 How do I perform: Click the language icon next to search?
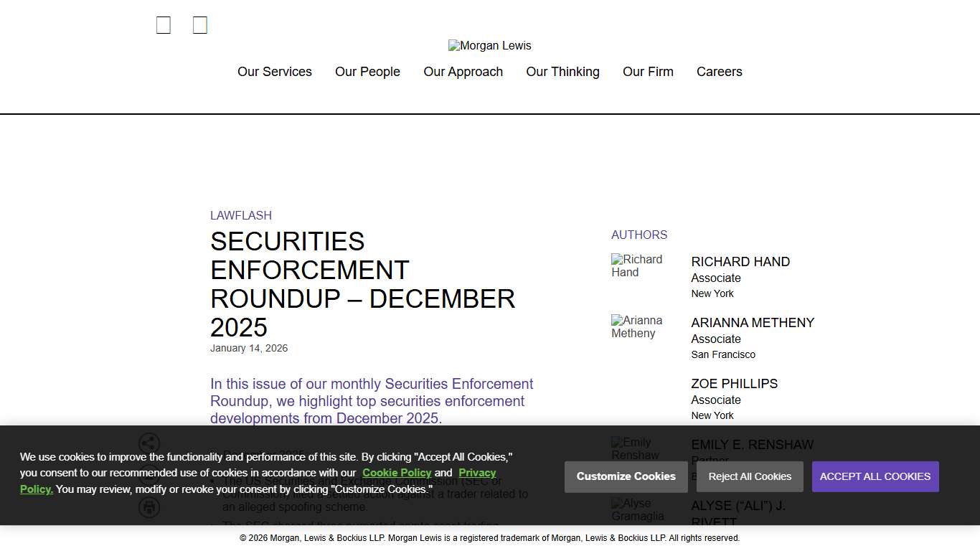[199, 24]
